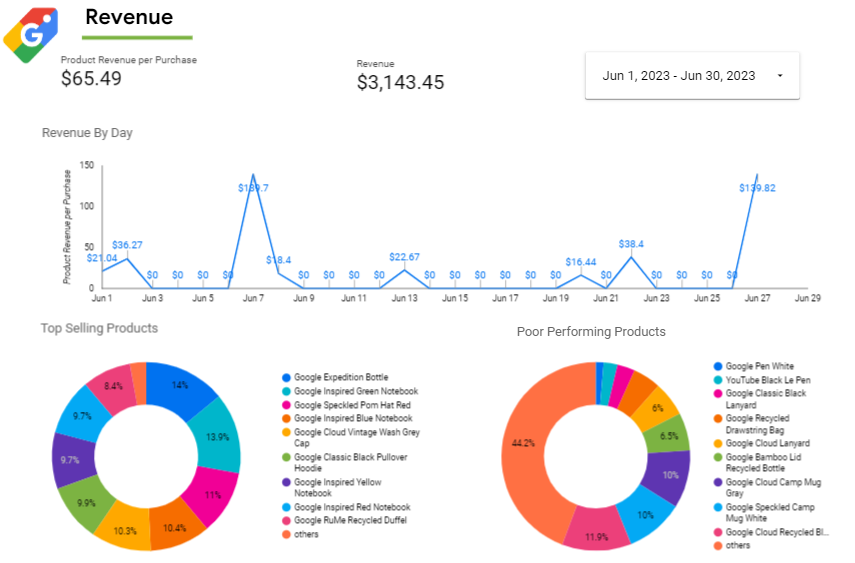Click the Google Speckled Pom Hat Red legend dot
Screen dimensions: 855x563
(286, 405)
